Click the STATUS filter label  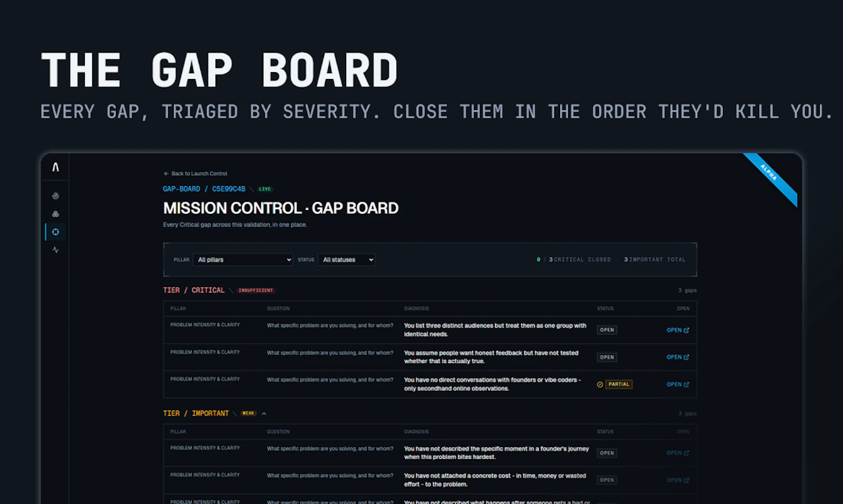pyautogui.click(x=306, y=260)
